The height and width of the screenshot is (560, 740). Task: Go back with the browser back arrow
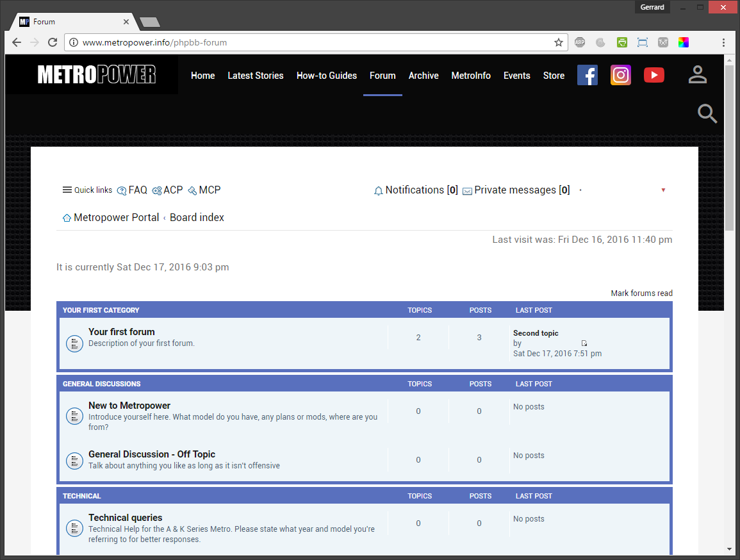click(17, 42)
